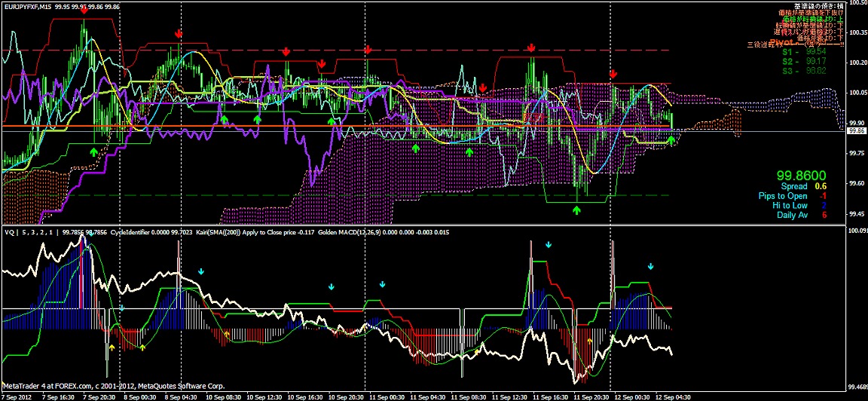The height and width of the screenshot is (401, 868).
Task: Click the rightmost cyan down arrow in indicator panel
Action: click(x=650, y=266)
